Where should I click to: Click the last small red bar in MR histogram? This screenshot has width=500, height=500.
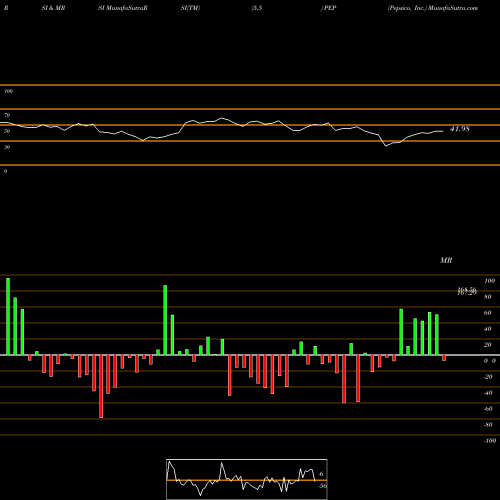pos(444,358)
